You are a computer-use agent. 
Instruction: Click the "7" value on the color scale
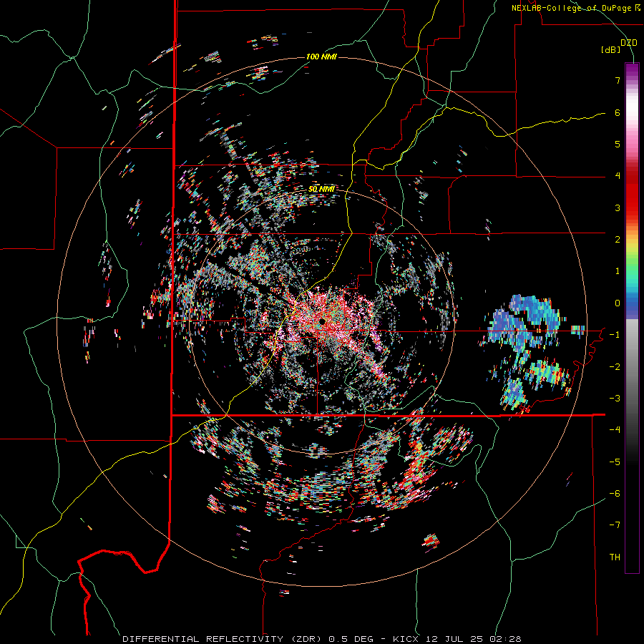(x=618, y=80)
